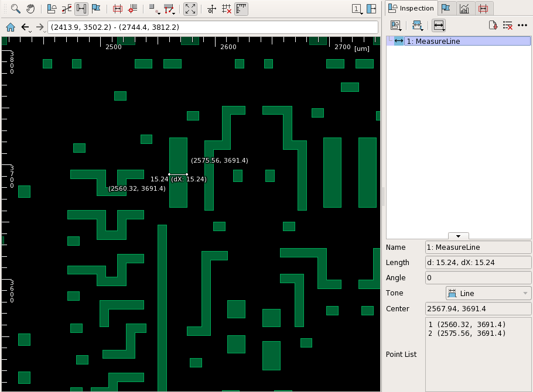Open the numbered view layout dropdown
Image resolution: width=533 pixels, height=392 pixels.
click(x=357, y=9)
